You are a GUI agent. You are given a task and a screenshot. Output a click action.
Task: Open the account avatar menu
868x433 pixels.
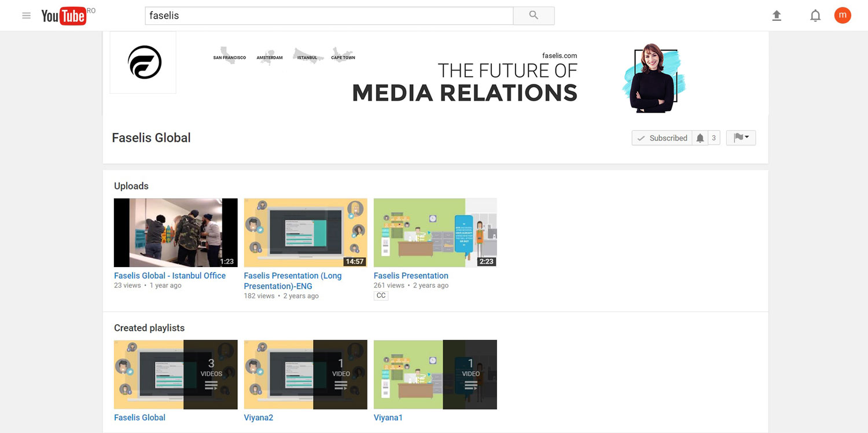pyautogui.click(x=843, y=16)
